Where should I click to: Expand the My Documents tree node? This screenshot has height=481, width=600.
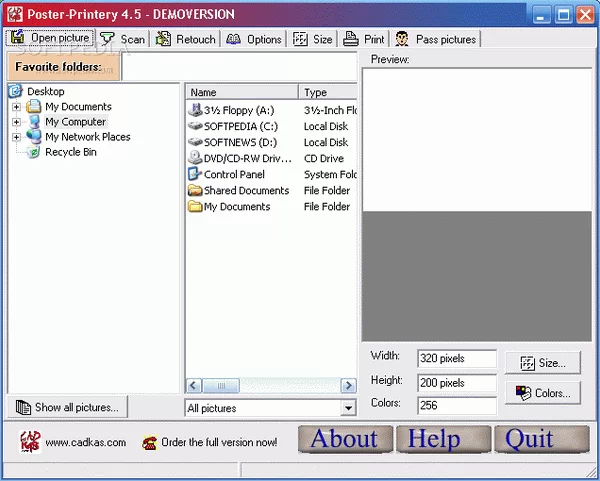tap(16, 107)
